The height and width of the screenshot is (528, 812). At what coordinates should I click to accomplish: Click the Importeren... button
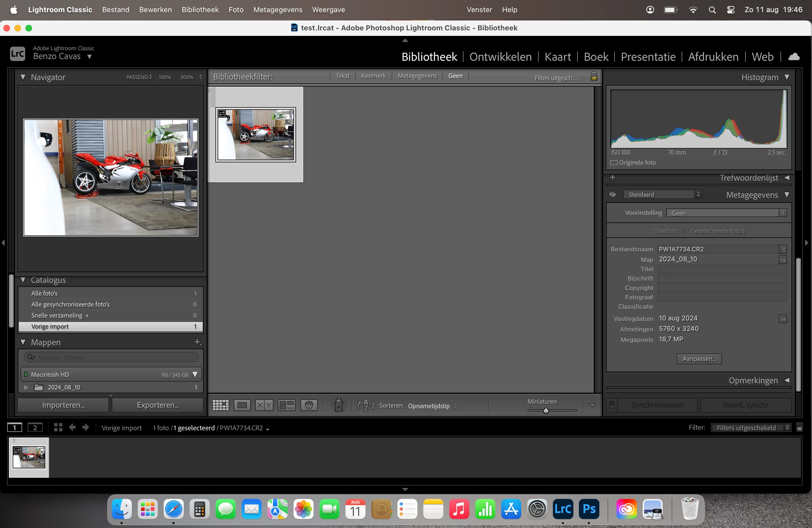64,405
